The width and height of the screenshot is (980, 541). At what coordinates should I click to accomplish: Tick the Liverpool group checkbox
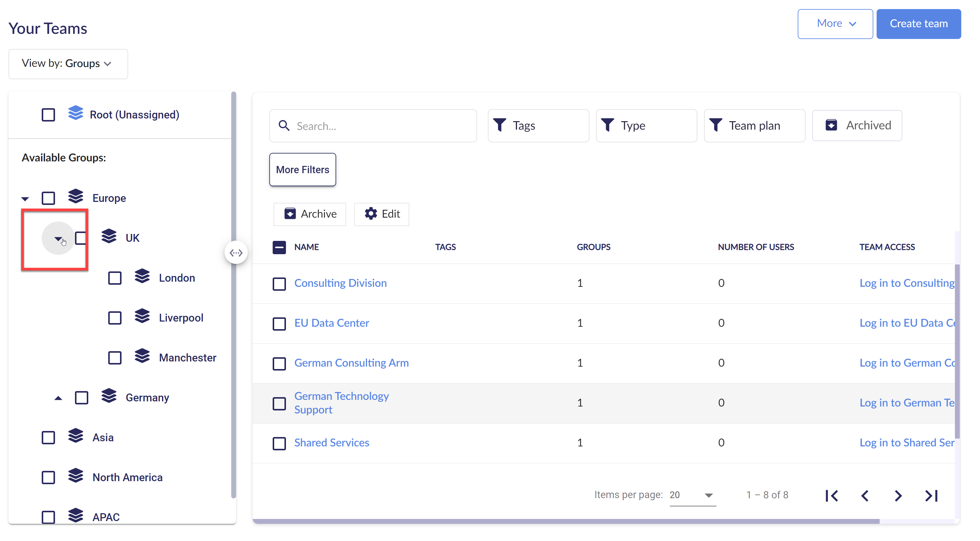point(115,318)
